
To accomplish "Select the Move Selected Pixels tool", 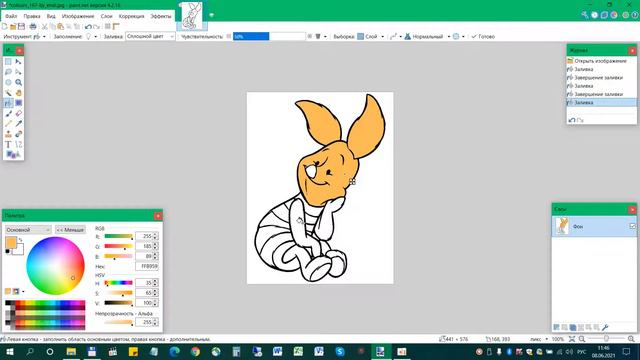I will (18, 62).
